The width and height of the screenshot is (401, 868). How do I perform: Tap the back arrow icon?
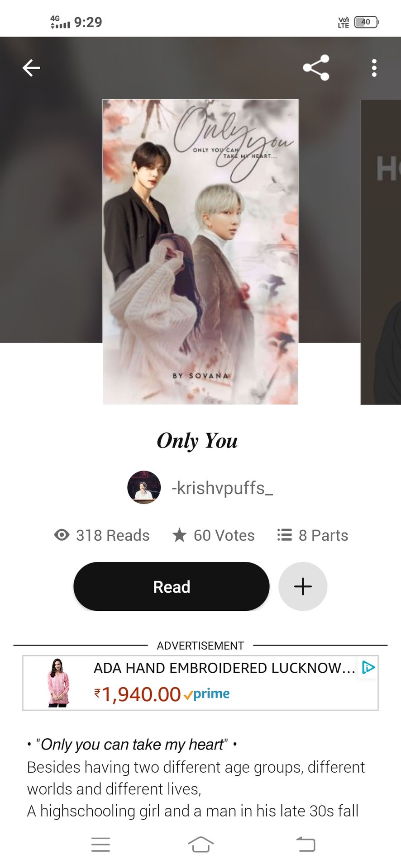tap(31, 68)
